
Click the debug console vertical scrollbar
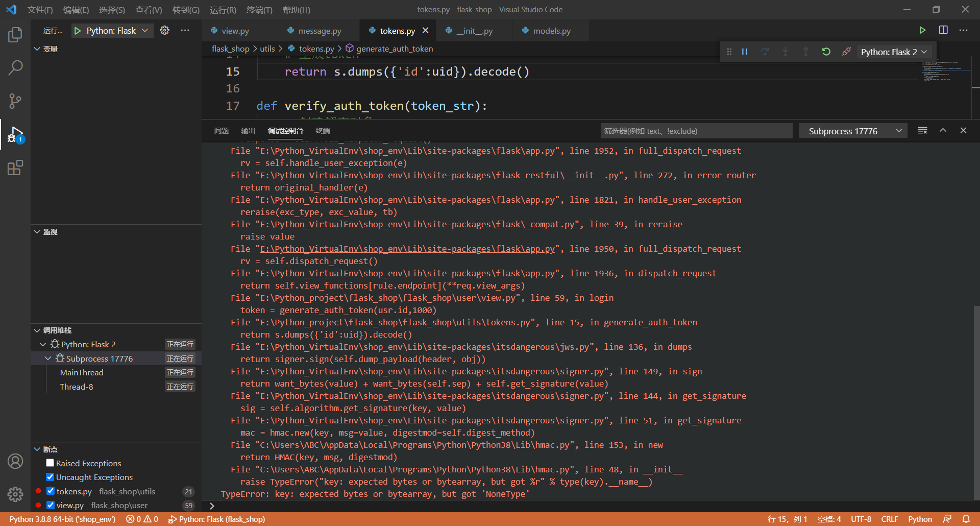tap(976, 403)
